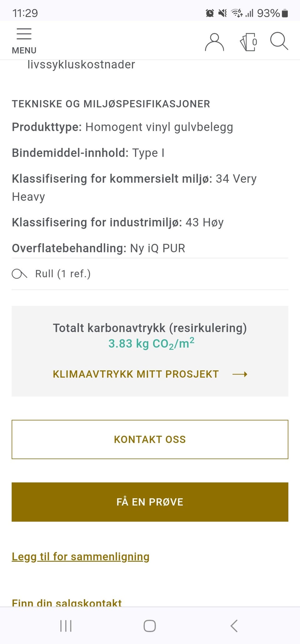Open Finn din salgskontakt link
This screenshot has width=300, height=644.
[x=67, y=602]
